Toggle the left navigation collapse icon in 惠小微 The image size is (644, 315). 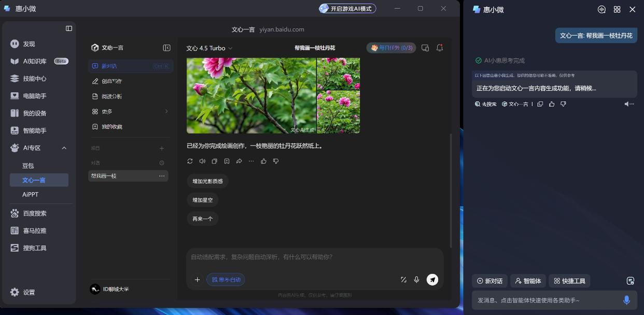69,29
